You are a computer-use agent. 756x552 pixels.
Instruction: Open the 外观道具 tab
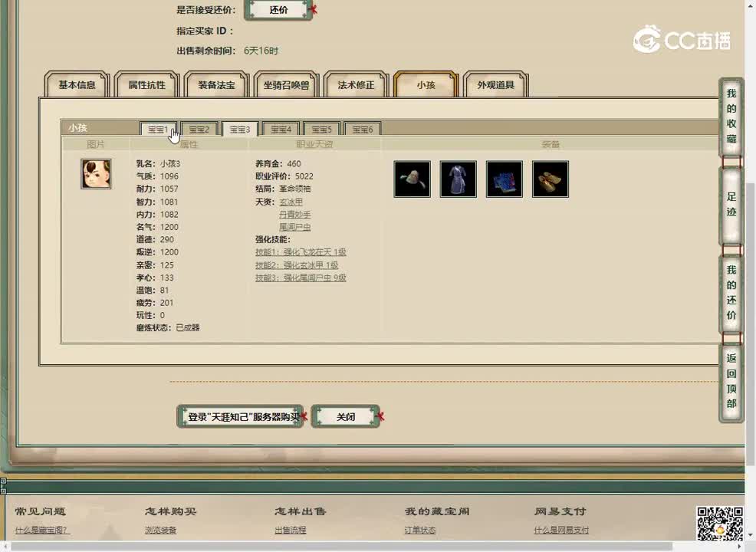[x=495, y=86]
